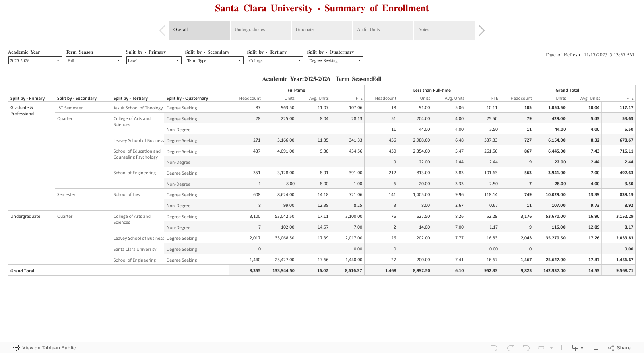
Task: Click grand total headcount 3,176
Action: pyautogui.click(x=526, y=216)
